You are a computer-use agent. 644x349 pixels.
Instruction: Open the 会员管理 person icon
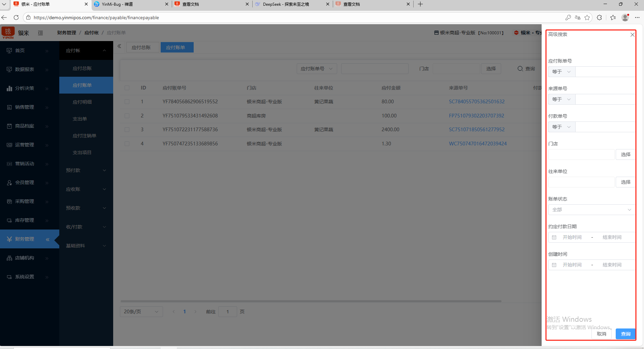(9, 182)
